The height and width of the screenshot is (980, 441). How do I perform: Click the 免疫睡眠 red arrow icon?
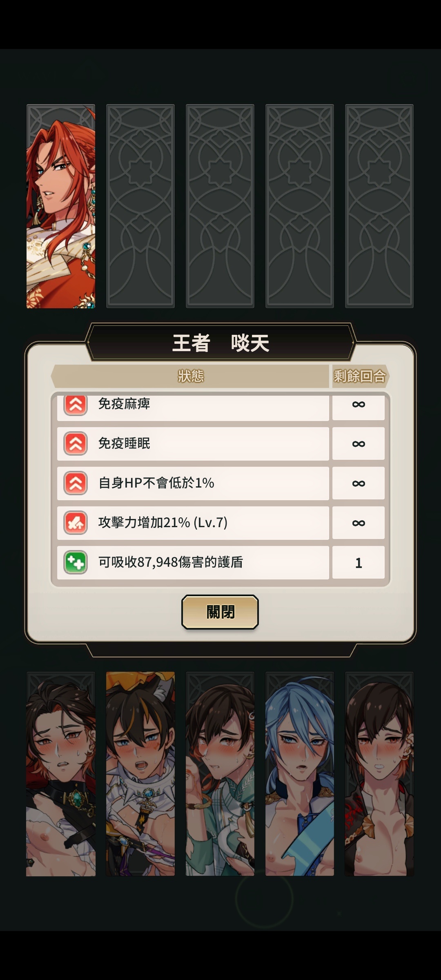[x=76, y=443]
